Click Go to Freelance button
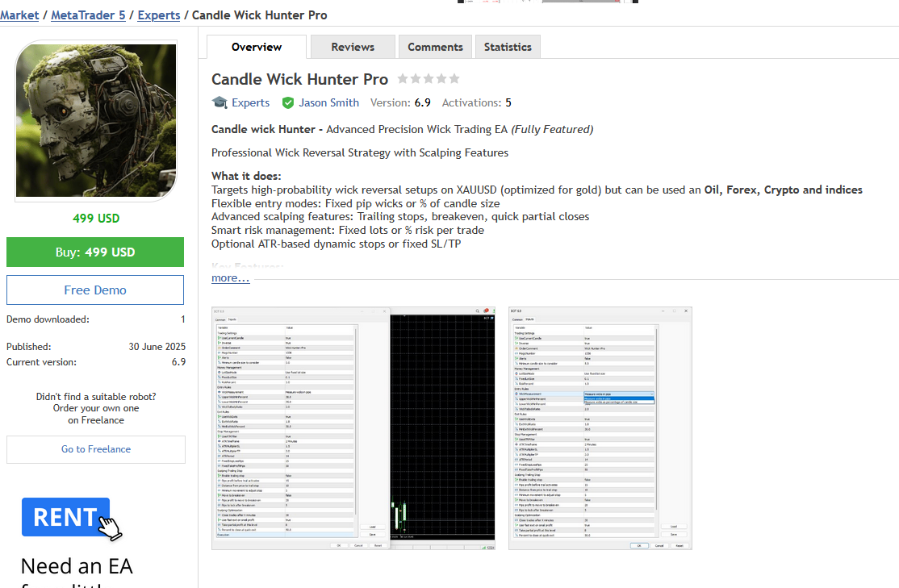Viewport: 899px width, 588px height. (96, 449)
